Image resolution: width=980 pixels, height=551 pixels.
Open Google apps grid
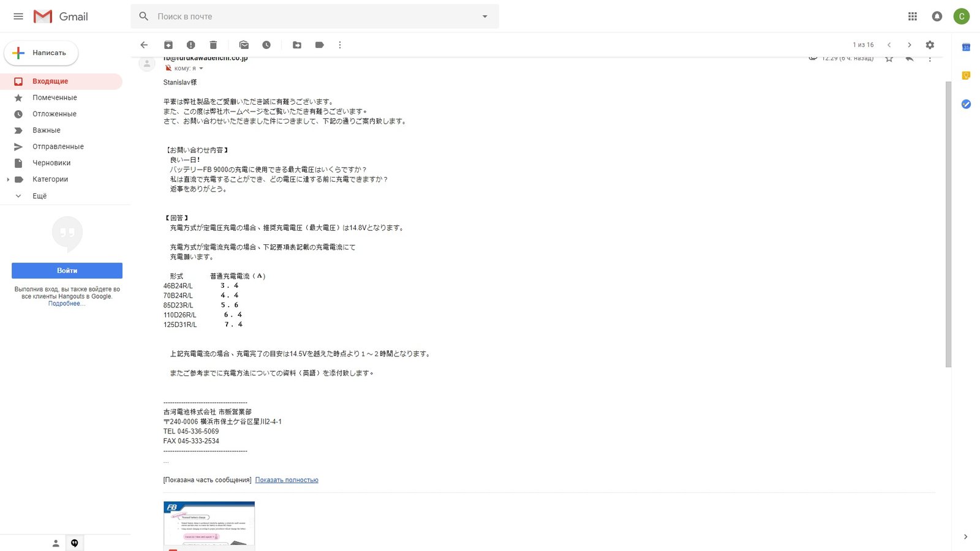coord(913,17)
